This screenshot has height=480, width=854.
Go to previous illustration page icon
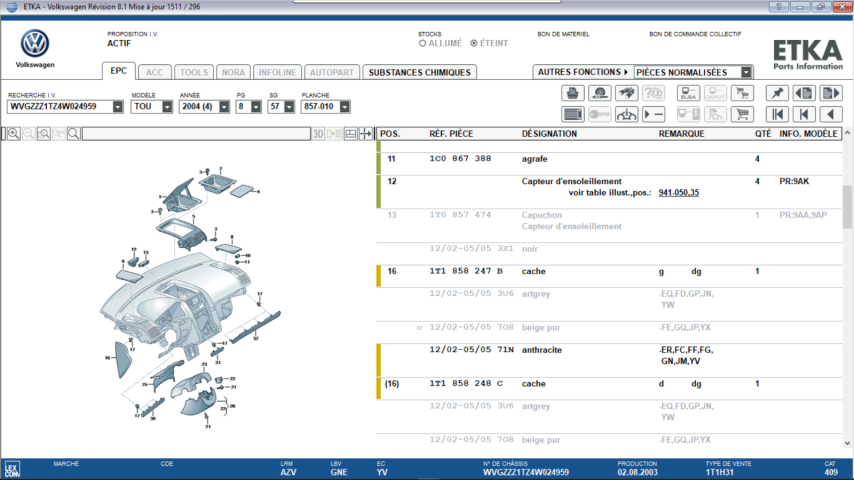pos(804,93)
